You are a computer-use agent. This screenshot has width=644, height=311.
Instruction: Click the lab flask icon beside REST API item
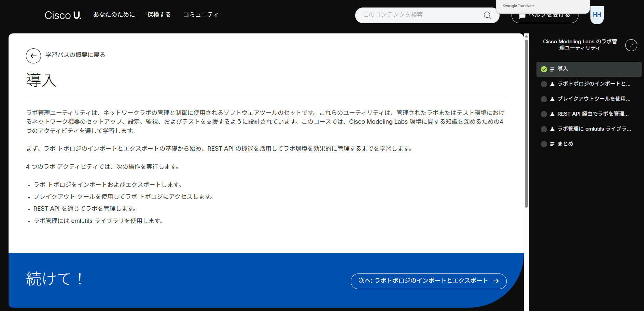[x=552, y=114]
